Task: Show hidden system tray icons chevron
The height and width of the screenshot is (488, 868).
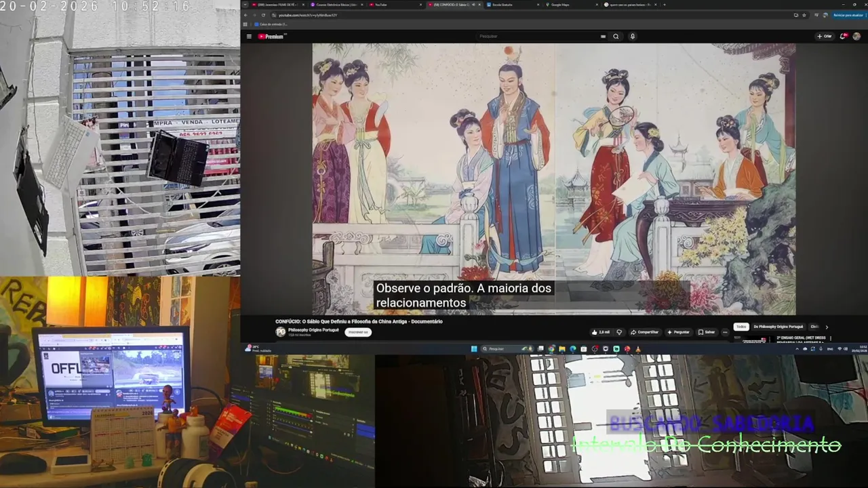Action: click(x=797, y=349)
